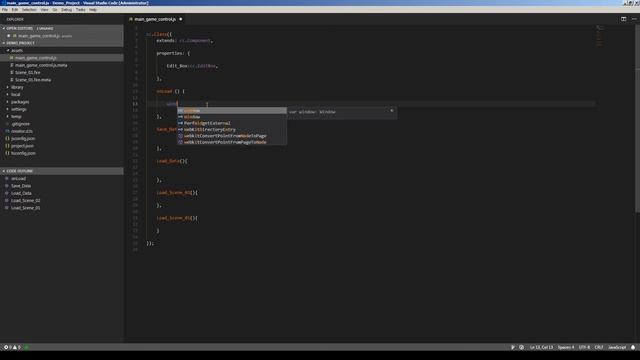Open the Selection menu
This screenshot has width=640, height=360.
[29, 9]
